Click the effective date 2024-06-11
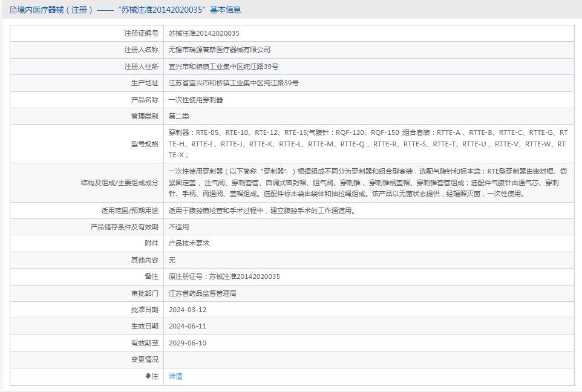Image resolution: width=582 pixels, height=392 pixels. (x=188, y=326)
